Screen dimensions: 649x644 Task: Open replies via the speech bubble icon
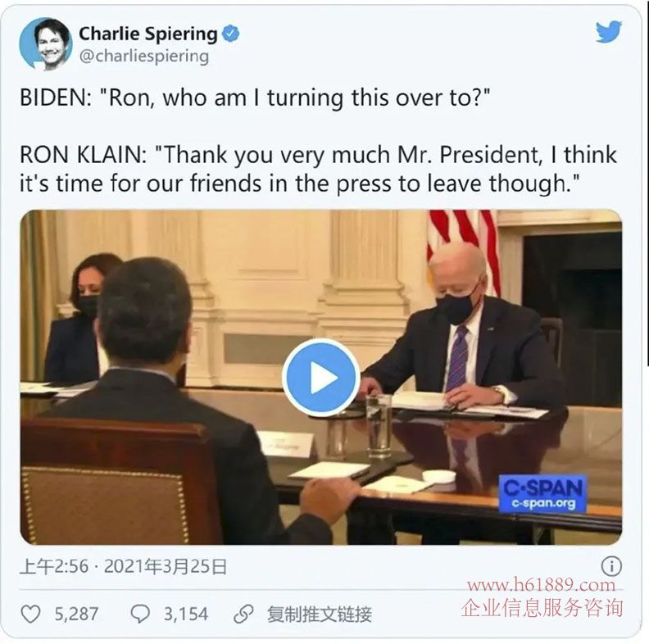coord(140,614)
